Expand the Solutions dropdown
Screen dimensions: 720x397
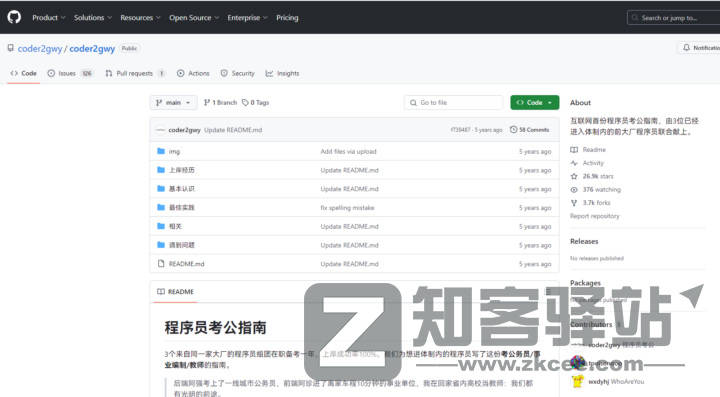[x=93, y=17]
